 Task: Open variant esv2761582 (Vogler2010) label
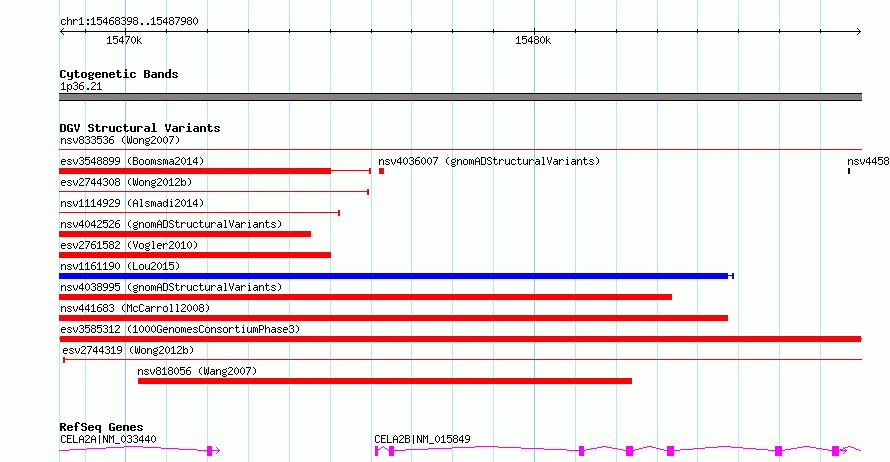point(129,245)
